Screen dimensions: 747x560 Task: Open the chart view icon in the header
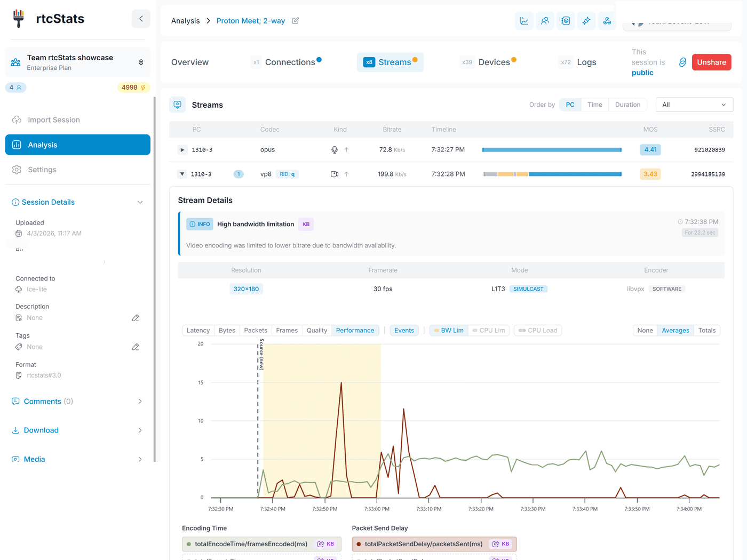point(524,21)
